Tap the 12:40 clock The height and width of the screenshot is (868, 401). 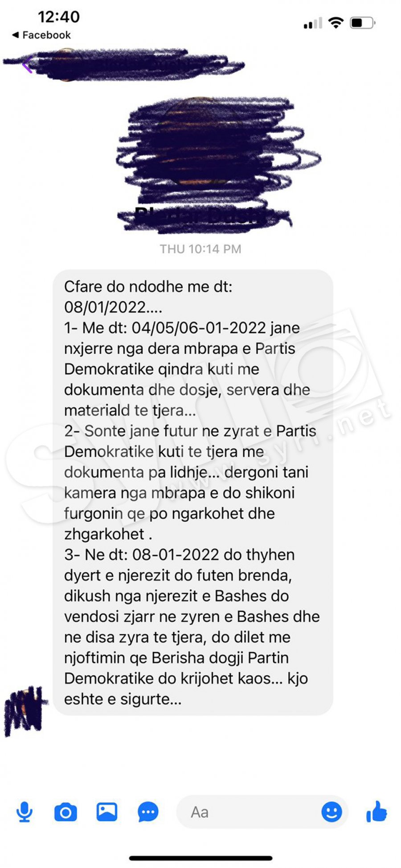(x=59, y=17)
